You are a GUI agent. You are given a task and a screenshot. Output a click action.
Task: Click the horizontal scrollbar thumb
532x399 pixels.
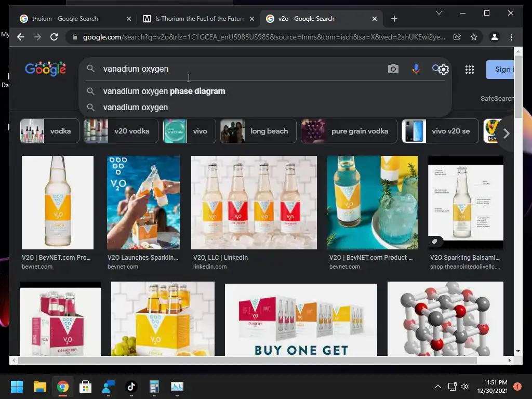247,361
